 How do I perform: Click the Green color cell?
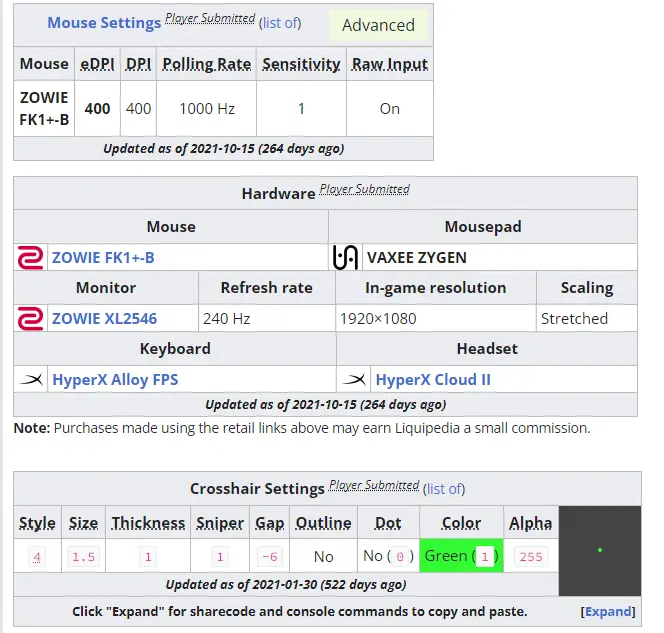461,556
